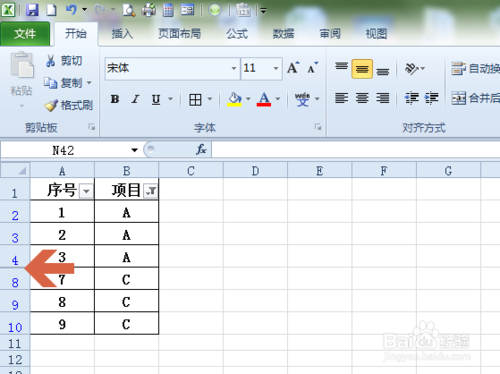Open the 项目 column filter dropdown
This screenshot has height=374, width=500.
[x=151, y=191]
